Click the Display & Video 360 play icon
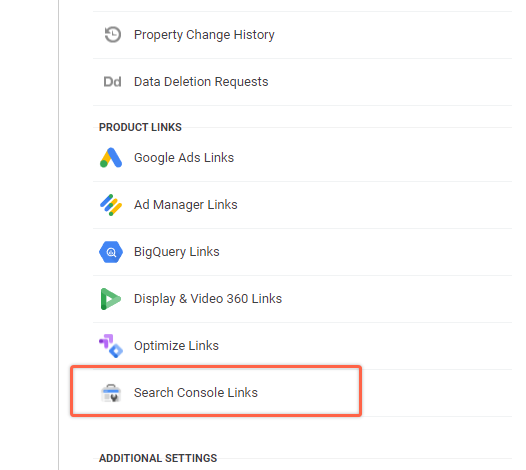 click(x=111, y=299)
